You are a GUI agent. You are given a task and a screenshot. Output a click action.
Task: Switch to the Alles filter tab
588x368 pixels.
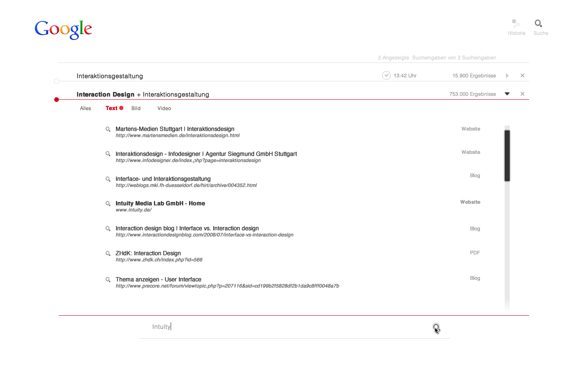pyautogui.click(x=86, y=108)
